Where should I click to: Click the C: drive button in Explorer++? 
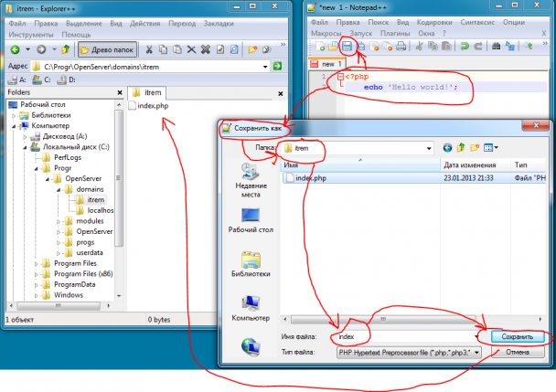[41, 80]
